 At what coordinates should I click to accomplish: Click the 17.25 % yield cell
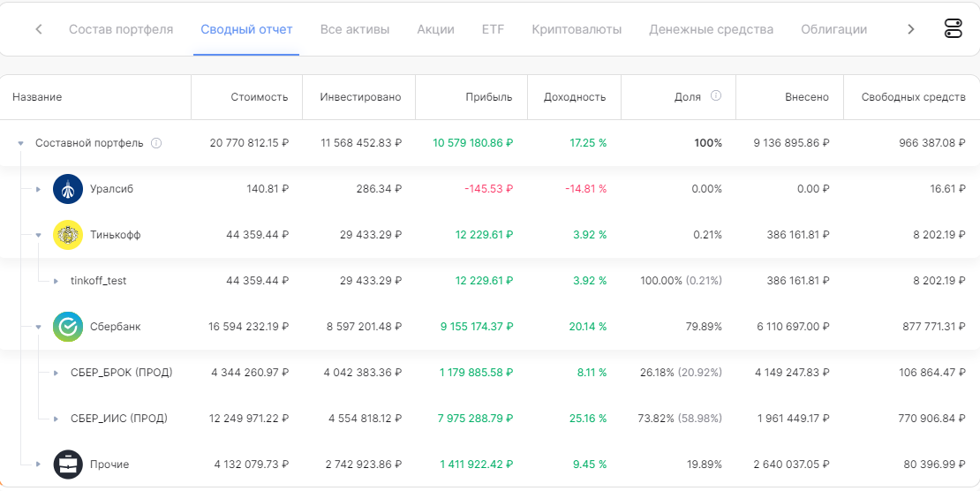pyautogui.click(x=588, y=143)
